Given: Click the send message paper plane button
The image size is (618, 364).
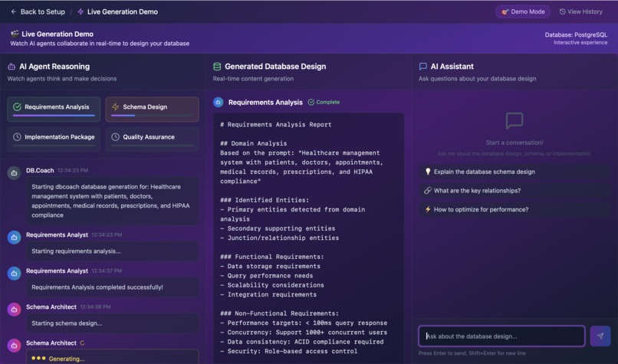Looking at the screenshot, I should [600, 336].
